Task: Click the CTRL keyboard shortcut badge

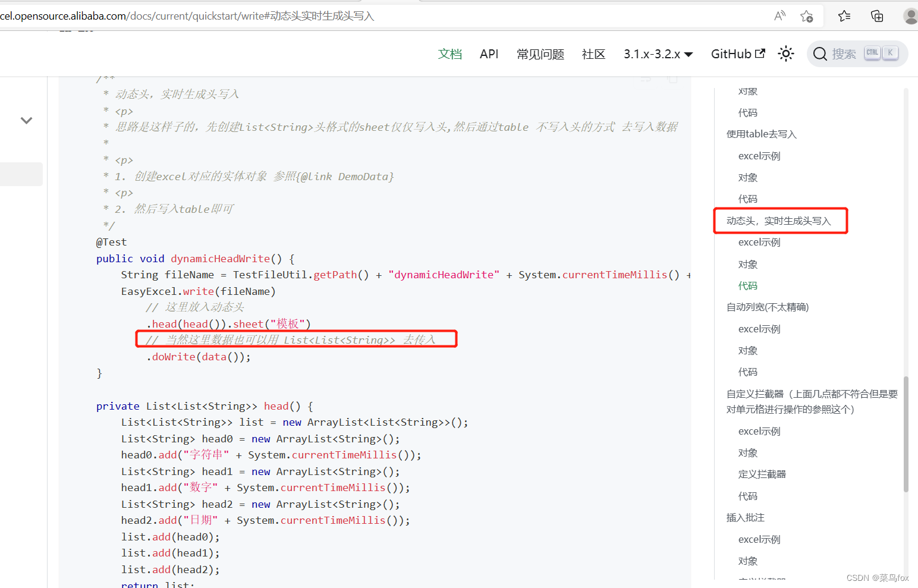Action: pyautogui.click(x=872, y=53)
